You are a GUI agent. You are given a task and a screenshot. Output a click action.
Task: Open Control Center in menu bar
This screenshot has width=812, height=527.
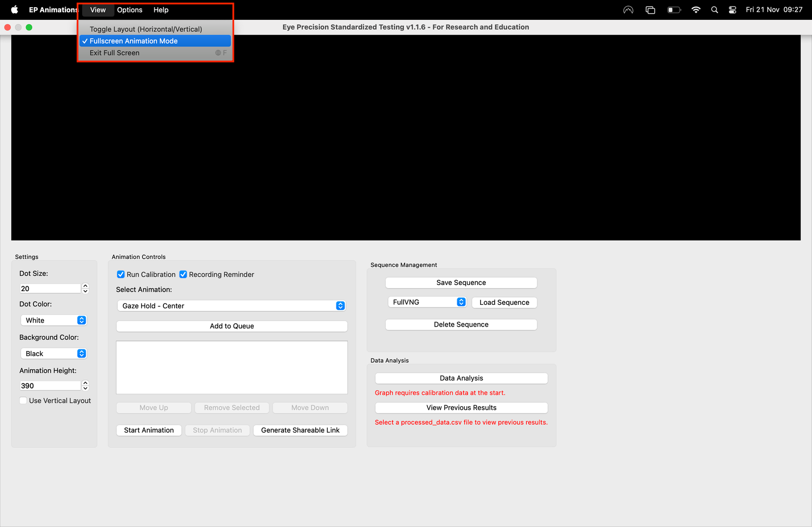pyautogui.click(x=732, y=10)
